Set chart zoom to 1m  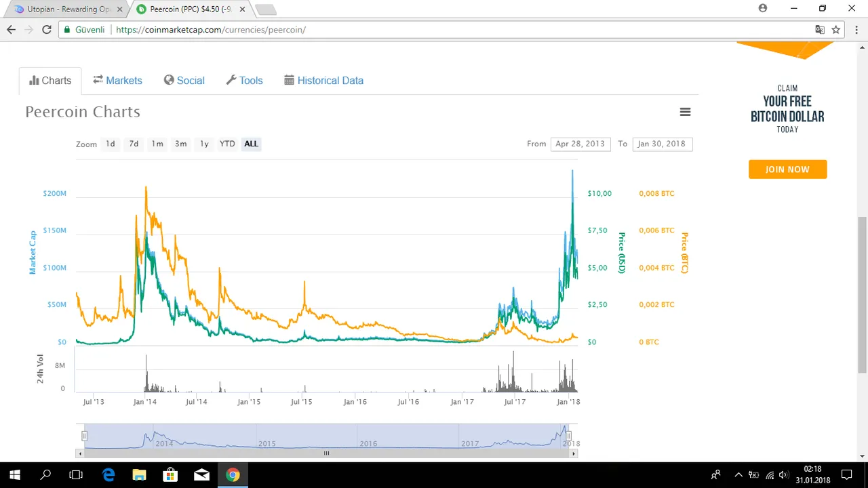[x=157, y=144]
